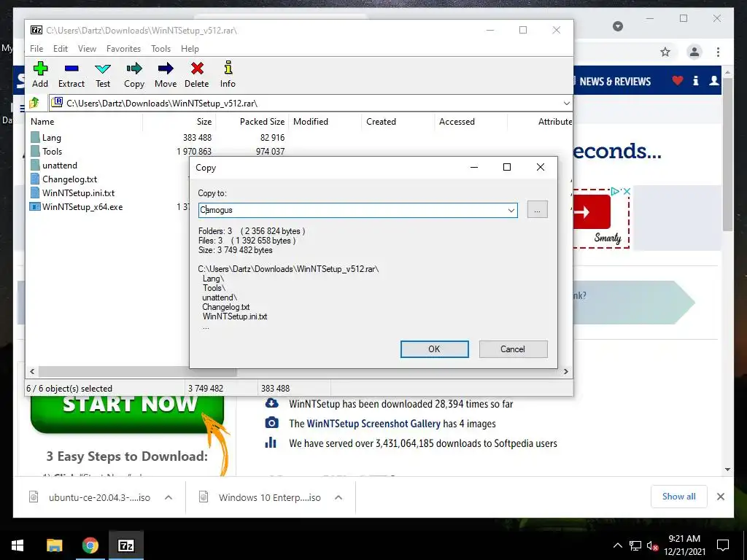Image resolution: width=747 pixels, height=560 pixels.
Task: Open the Edit menu
Action: click(60, 49)
